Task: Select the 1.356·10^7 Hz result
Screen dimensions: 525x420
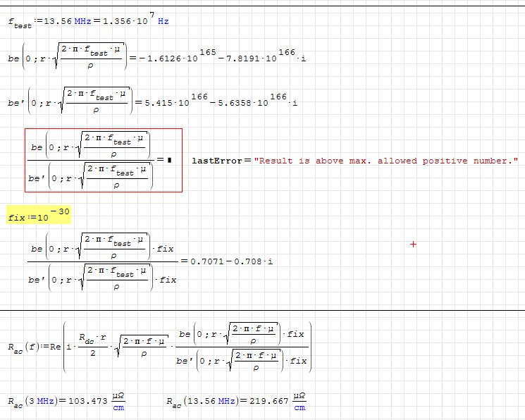Action: (x=128, y=20)
